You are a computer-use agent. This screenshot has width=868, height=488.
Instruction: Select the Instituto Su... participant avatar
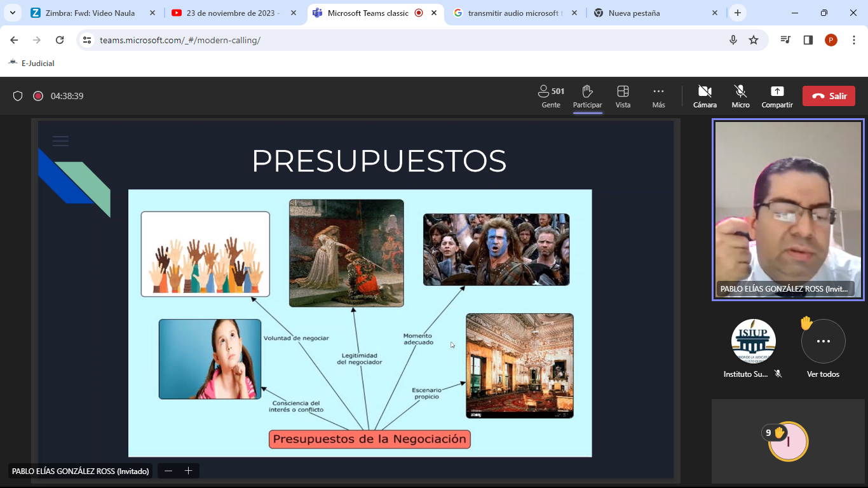pos(754,341)
